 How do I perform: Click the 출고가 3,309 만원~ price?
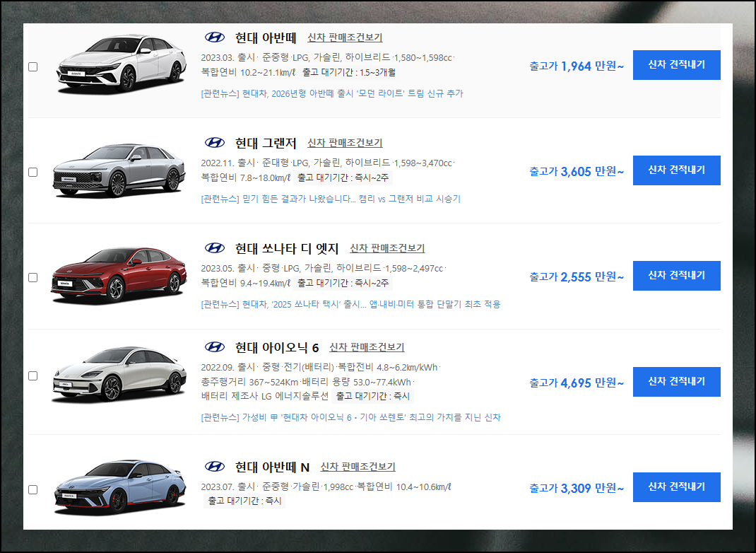tap(577, 488)
